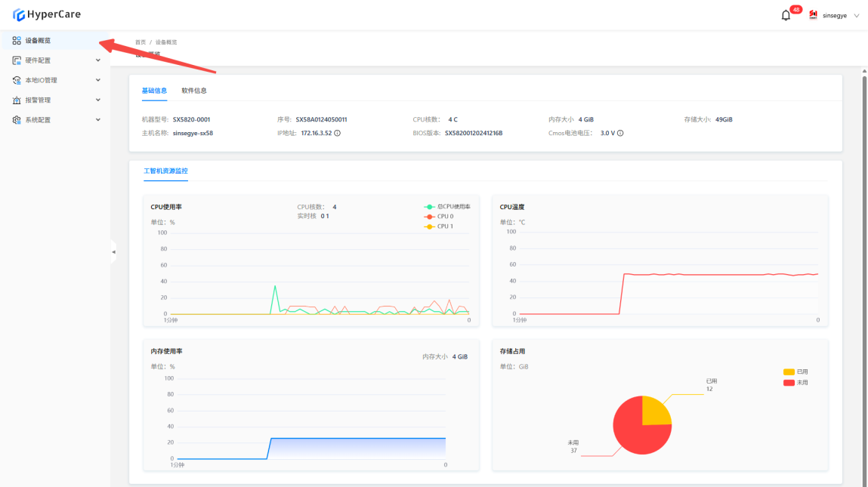
Task: Click the HyperCare logo icon
Action: (x=19, y=14)
